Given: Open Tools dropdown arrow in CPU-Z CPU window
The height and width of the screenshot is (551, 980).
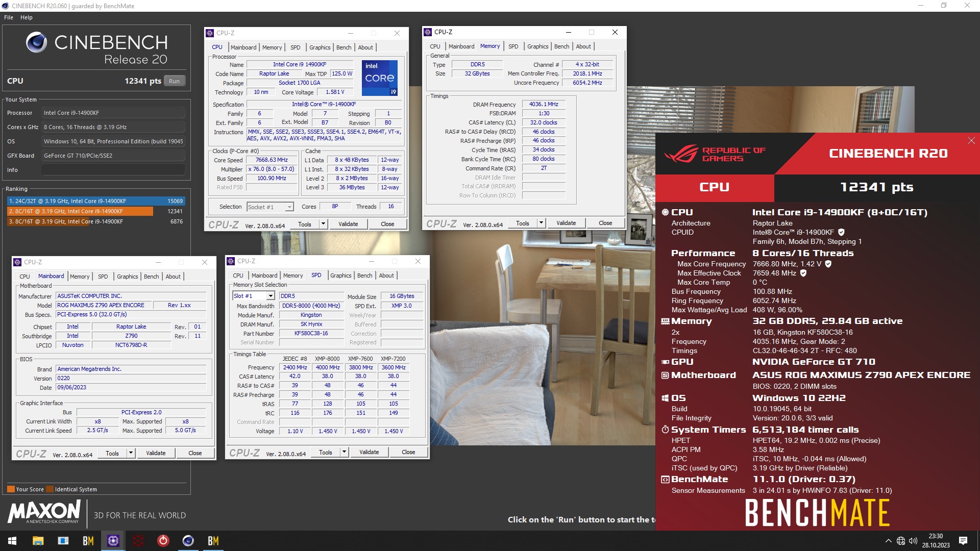Looking at the screenshot, I should pyautogui.click(x=323, y=224).
